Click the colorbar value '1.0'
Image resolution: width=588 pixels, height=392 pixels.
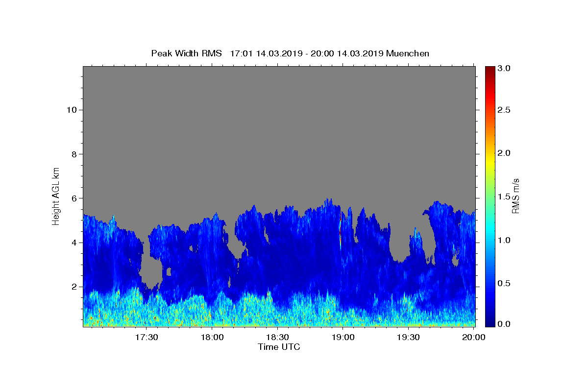point(504,240)
